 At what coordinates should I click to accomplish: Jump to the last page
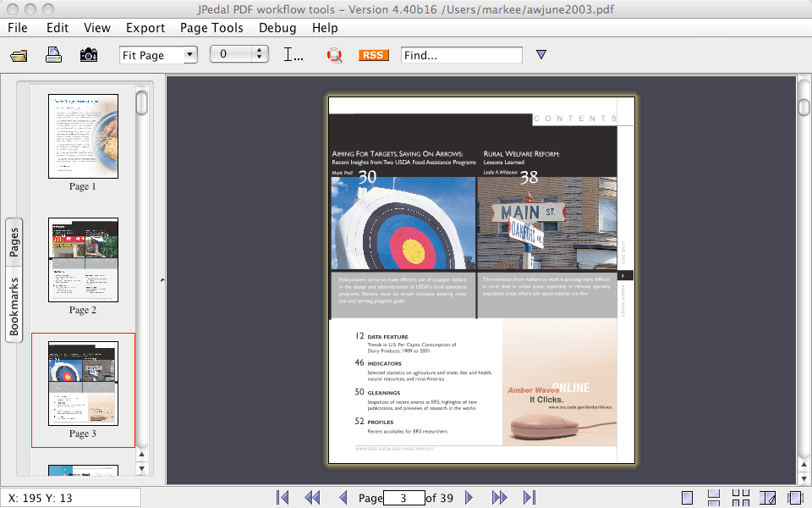(x=529, y=498)
